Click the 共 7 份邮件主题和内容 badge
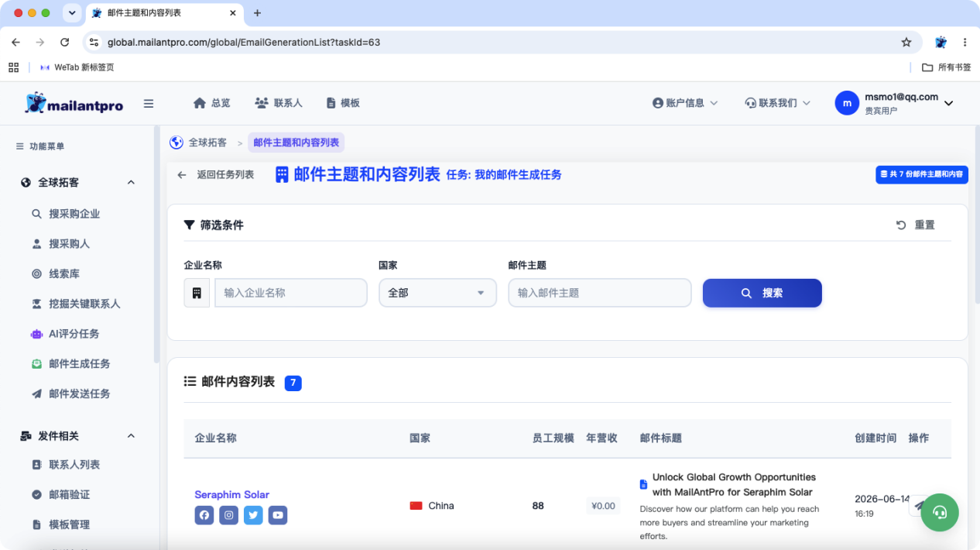The width and height of the screenshot is (980, 550). pyautogui.click(x=922, y=175)
